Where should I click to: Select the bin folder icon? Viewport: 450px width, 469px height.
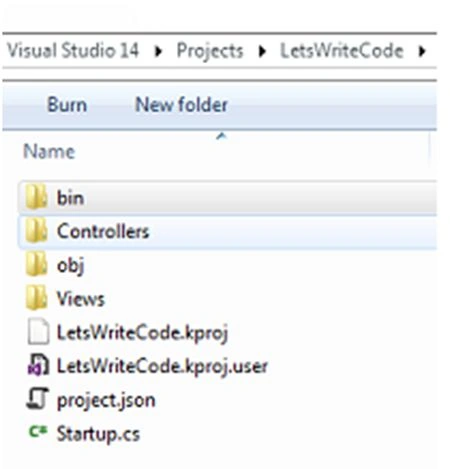click(36, 197)
